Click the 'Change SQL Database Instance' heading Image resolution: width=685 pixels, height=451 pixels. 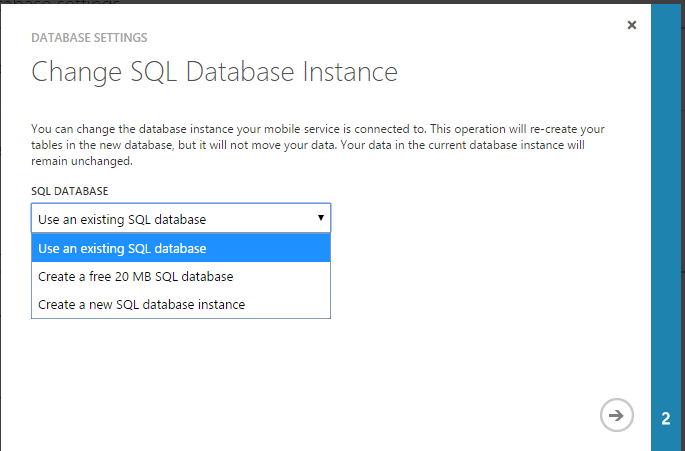coord(215,72)
